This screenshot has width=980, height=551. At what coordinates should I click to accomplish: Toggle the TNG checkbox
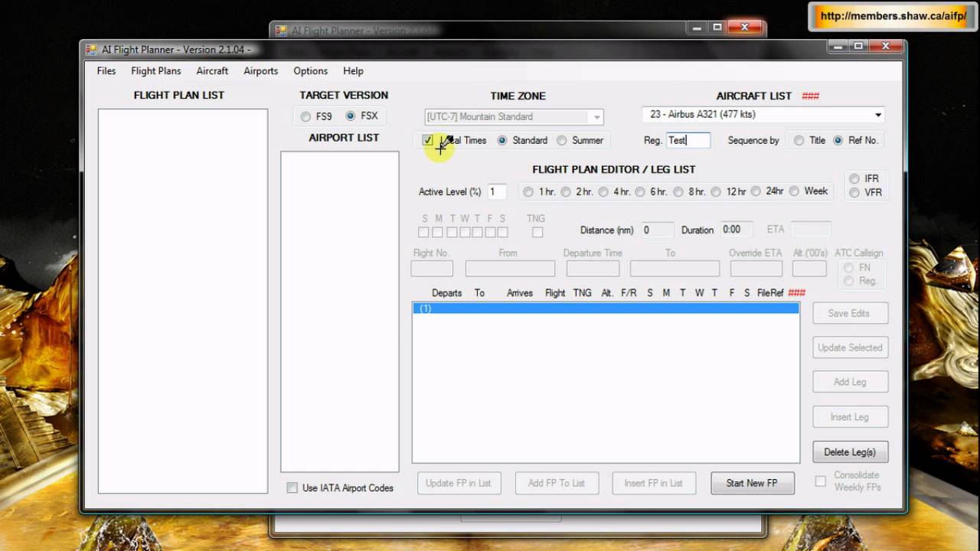coord(537,232)
